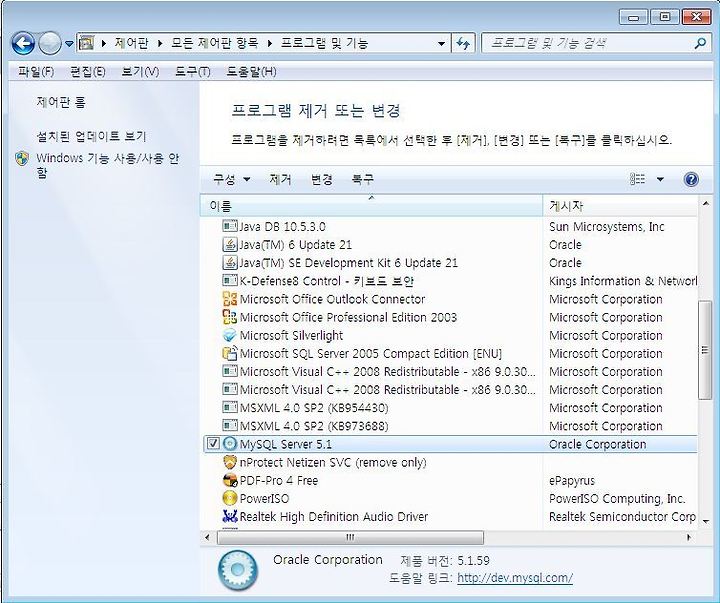Open 설치된 업데이트 보기 link

91,136
